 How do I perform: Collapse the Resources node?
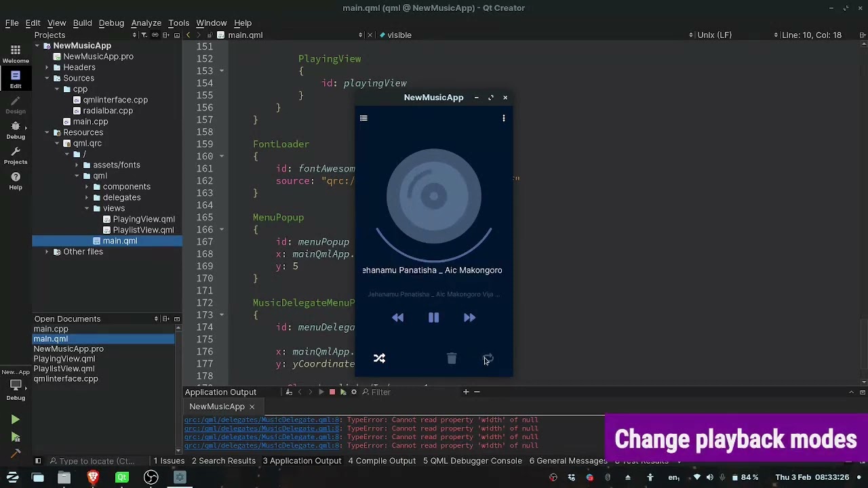[x=47, y=133]
